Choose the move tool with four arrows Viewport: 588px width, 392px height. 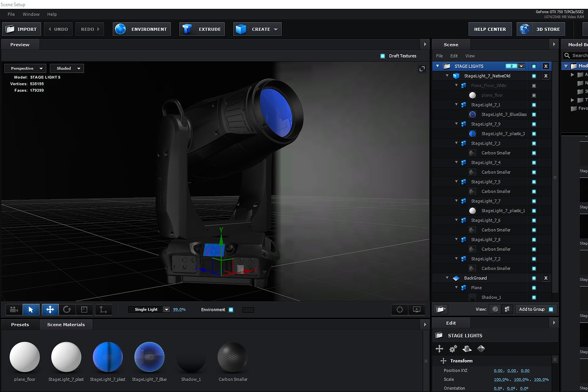(49, 310)
